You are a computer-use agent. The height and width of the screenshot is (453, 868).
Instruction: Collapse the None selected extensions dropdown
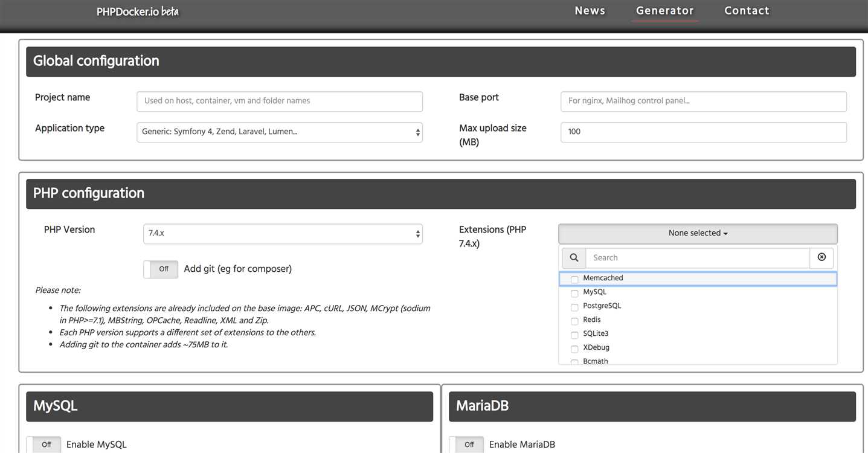pyautogui.click(x=698, y=234)
